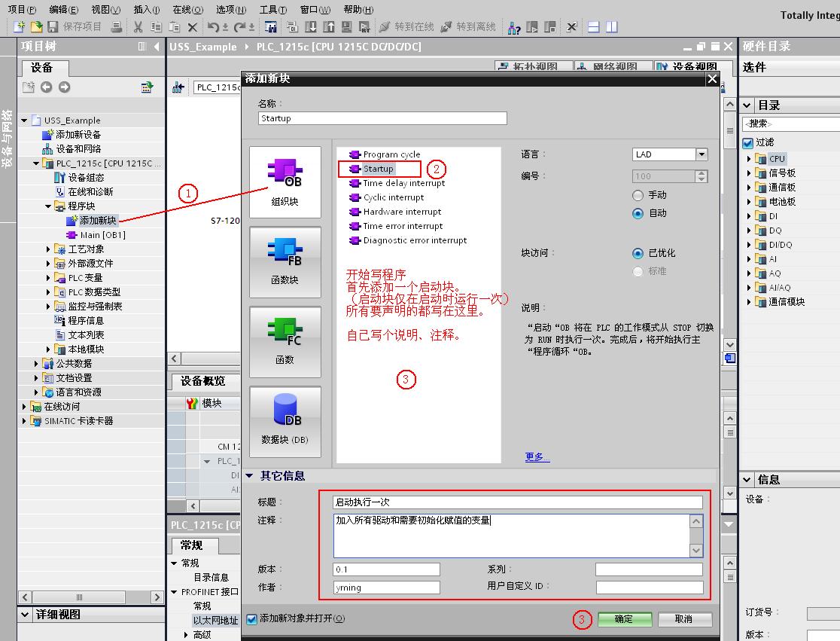Viewport: 840px width, 641px height.
Task: Click the copy toolbar icon
Action: (156, 27)
